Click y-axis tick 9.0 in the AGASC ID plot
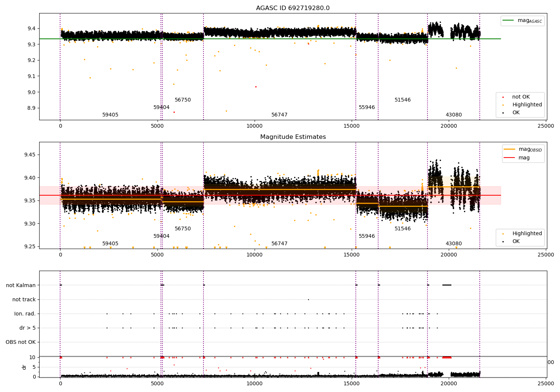The width and height of the screenshot is (560, 392). [x=31, y=93]
